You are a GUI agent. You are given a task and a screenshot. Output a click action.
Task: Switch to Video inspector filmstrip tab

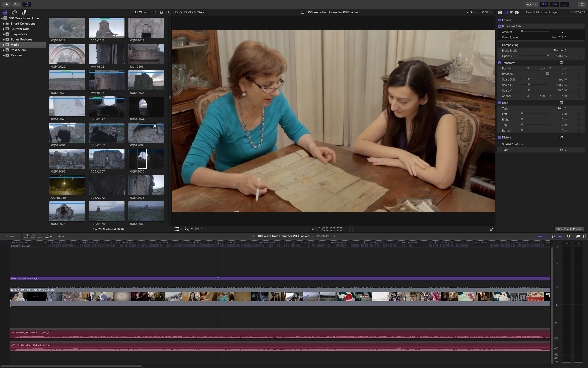(x=506, y=12)
